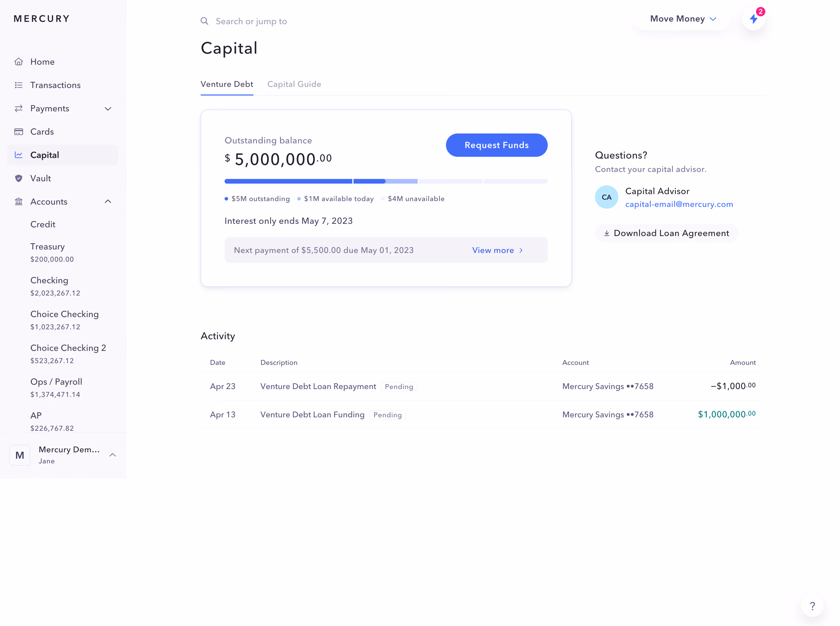Open the help question mark button
The width and height of the screenshot is (840, 626).
(x=812, y=606)
